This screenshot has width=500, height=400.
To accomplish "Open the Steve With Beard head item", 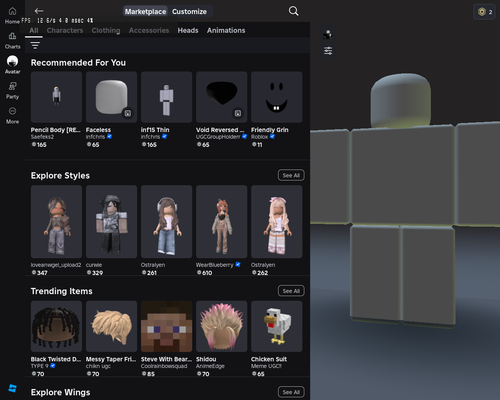I will pyautogui.click(x=166, y=326).
